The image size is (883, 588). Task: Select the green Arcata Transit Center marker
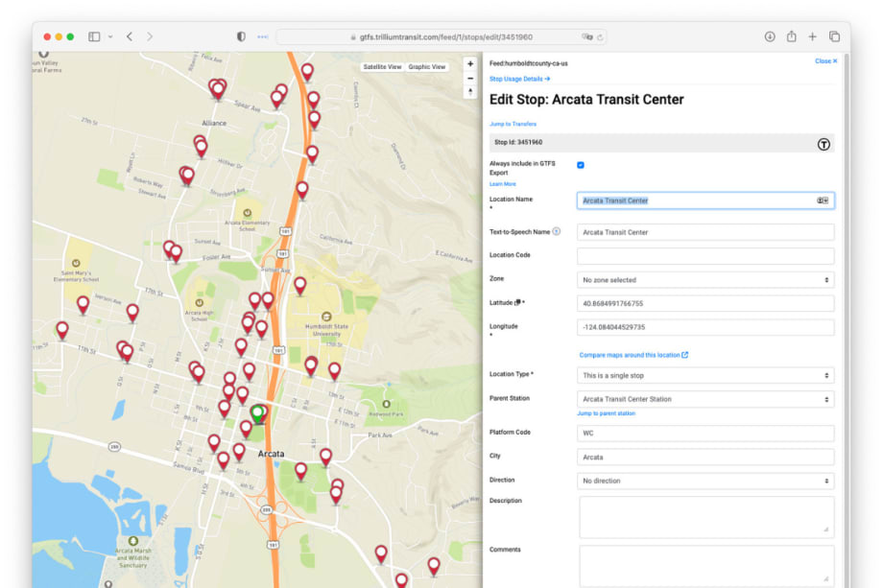point(256,410)
